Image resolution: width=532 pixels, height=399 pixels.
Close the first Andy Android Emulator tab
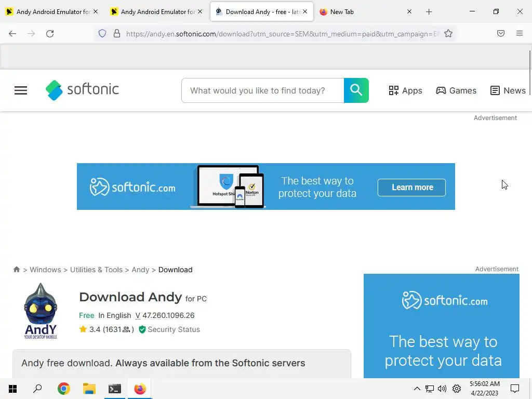[x=96, y=12]
